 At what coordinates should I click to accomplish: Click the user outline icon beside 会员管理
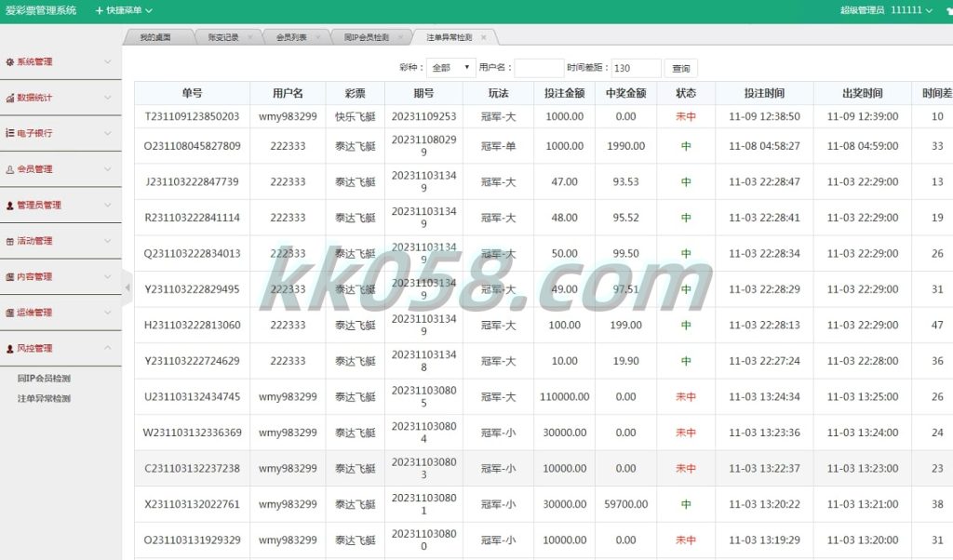(9, 169)
